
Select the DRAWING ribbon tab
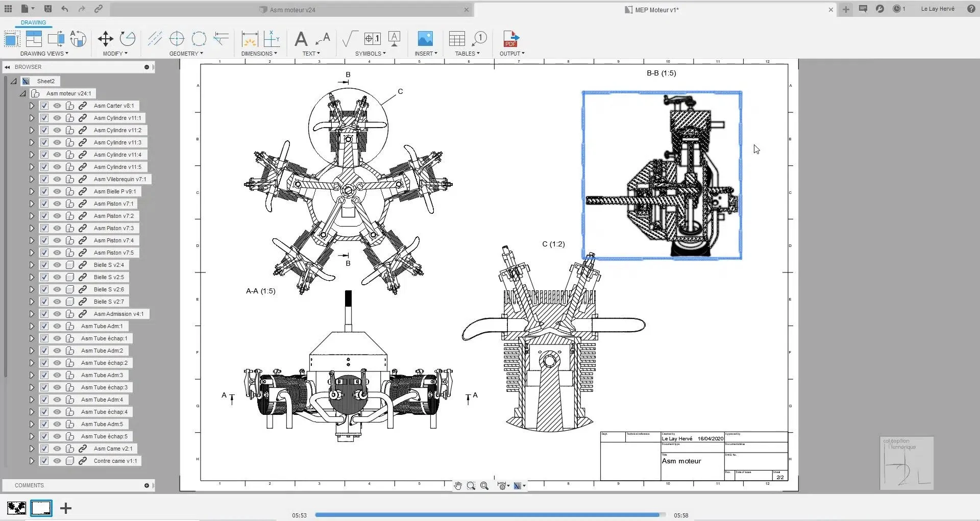(x=33, y=22)
